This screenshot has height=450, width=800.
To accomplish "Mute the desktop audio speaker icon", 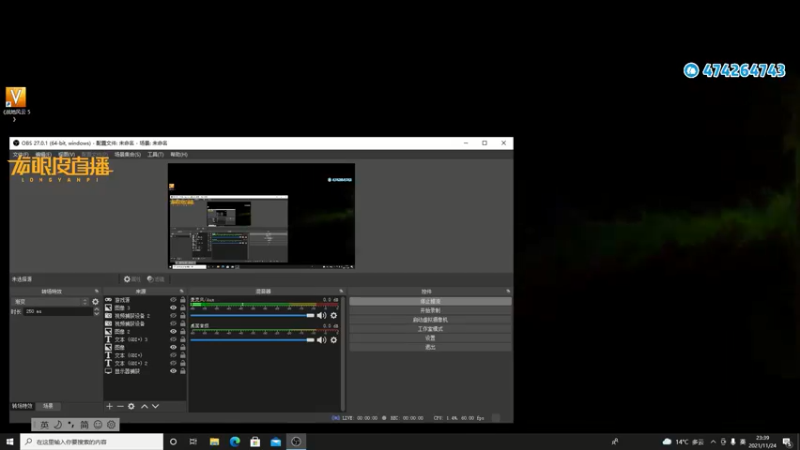I will click(x=321, y=340).
